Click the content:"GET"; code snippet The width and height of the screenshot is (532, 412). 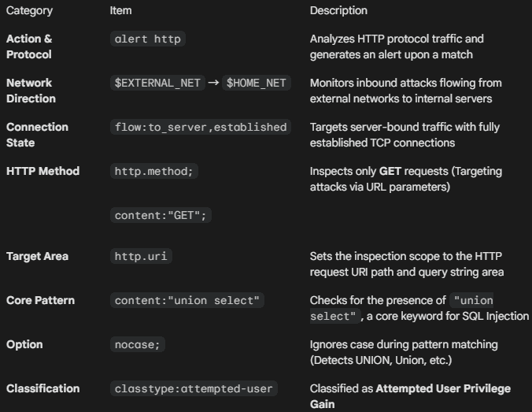pyautogui.click(x=160, y=215)
